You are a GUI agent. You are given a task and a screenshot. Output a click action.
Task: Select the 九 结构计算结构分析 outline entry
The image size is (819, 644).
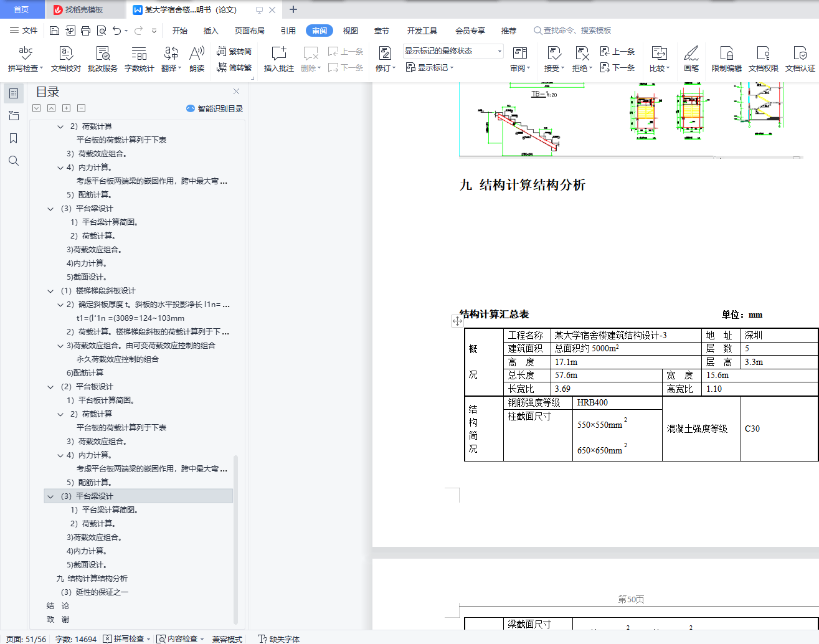click(x=92, y=579)
